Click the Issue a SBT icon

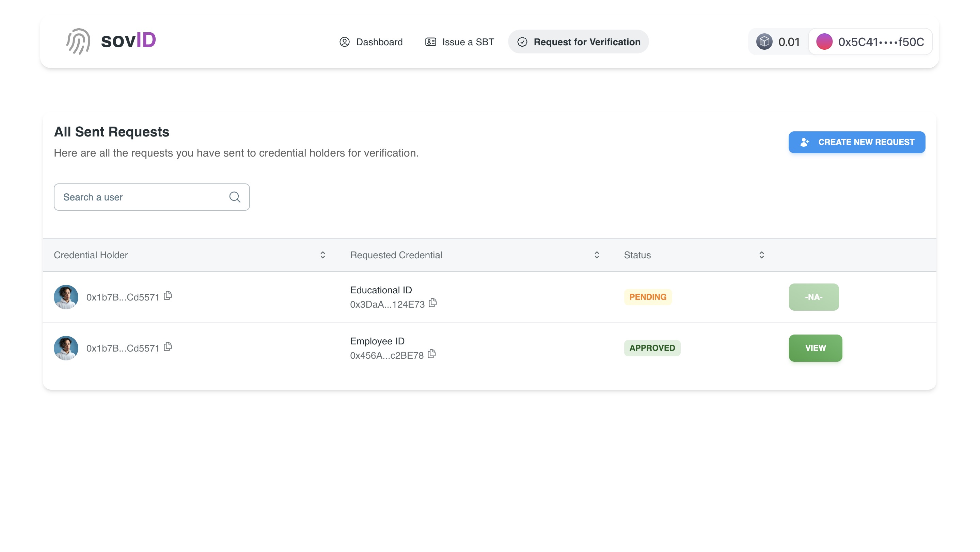pyautogui.click(x=430, y=42)
